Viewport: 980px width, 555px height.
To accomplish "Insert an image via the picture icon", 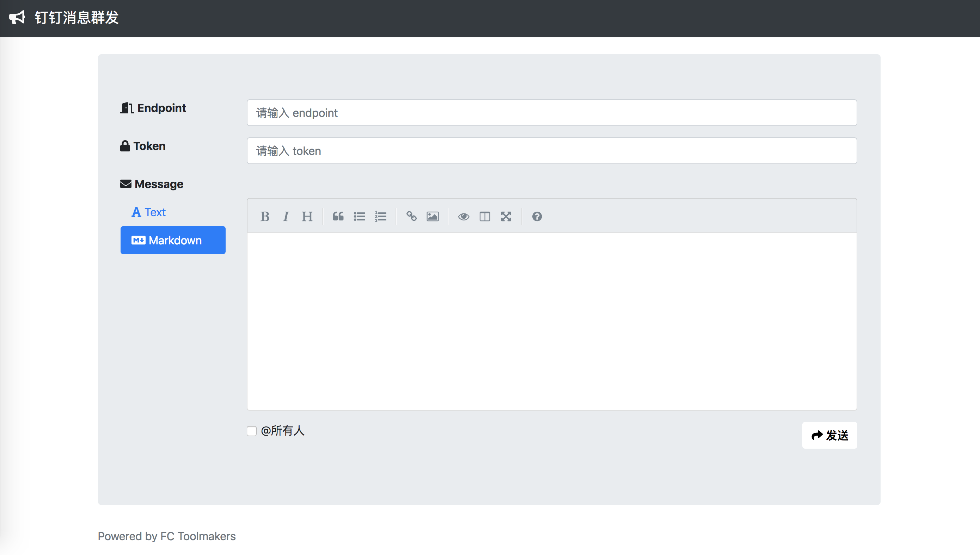I will point(433,217).
